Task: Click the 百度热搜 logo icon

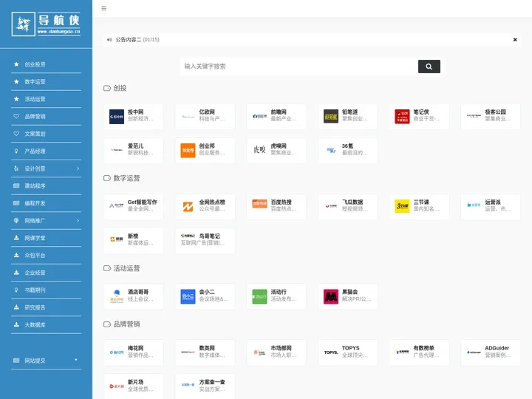Action: coord(259,204)
